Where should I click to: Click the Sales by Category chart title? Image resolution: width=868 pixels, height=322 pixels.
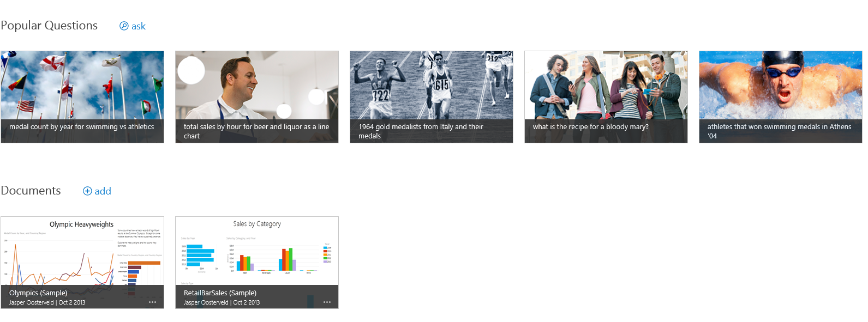[257, 224]
